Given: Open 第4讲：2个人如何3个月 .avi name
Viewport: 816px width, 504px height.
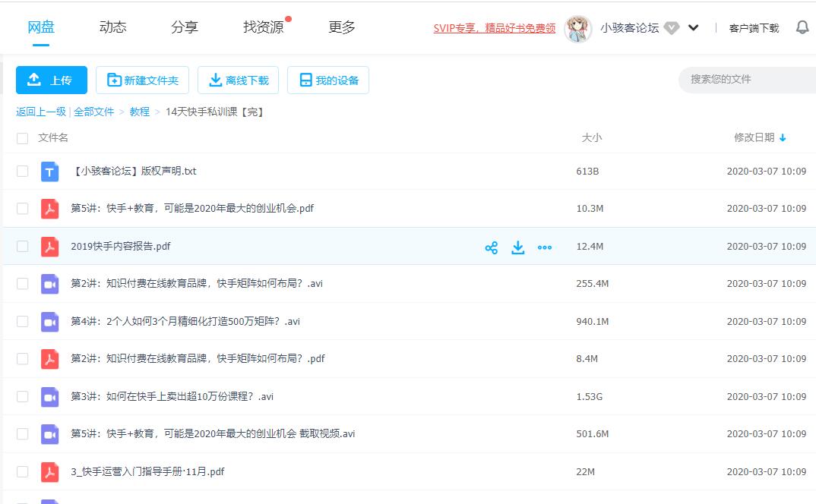Looking at the screenshot, I should click(185, 321).
